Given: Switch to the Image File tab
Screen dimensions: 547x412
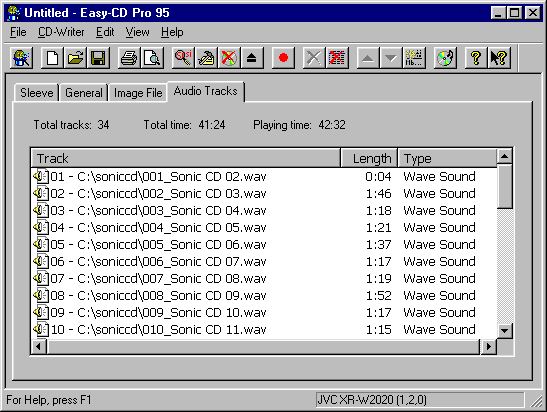Looking at the screenshot, I should coord(138,93).
